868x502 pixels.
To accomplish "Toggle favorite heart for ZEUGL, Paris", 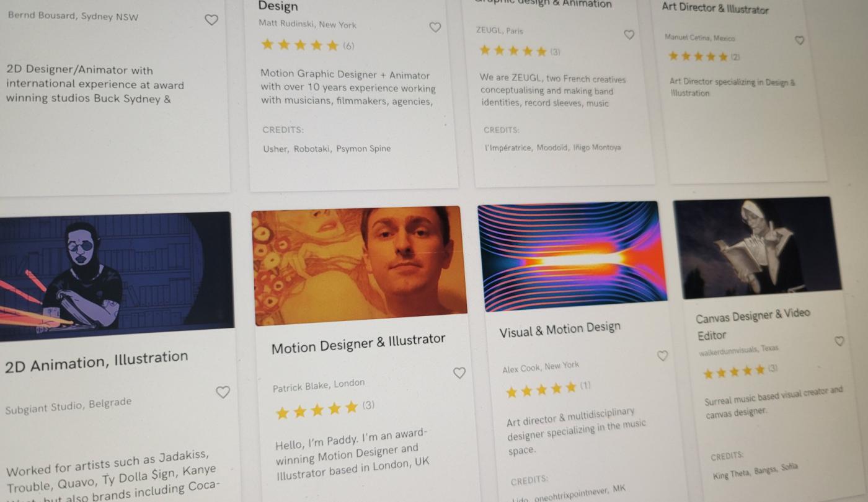I will click(629, 35).
